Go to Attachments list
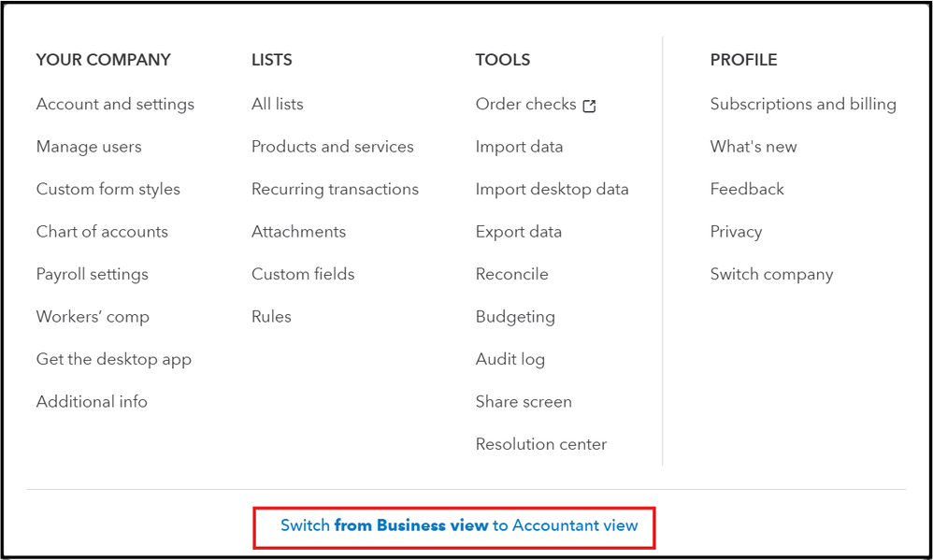 point(298,232)
